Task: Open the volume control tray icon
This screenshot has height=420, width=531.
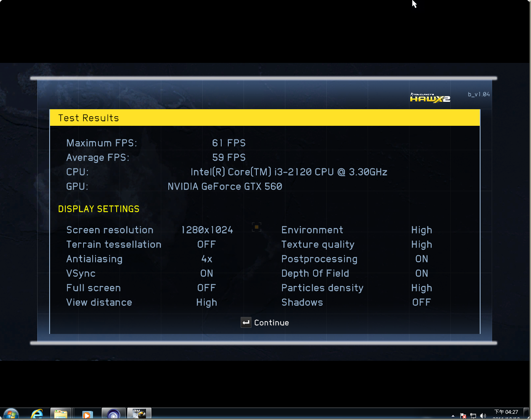Action: point(483,415)
